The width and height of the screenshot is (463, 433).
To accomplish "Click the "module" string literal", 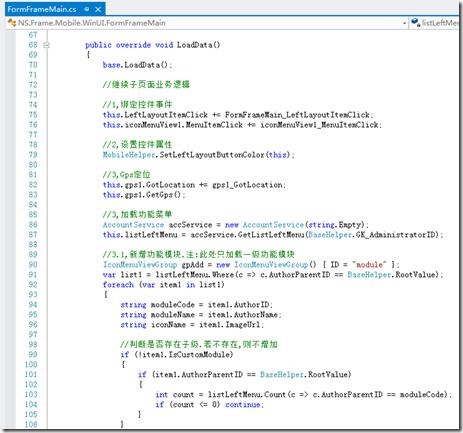I will point(369,265).
